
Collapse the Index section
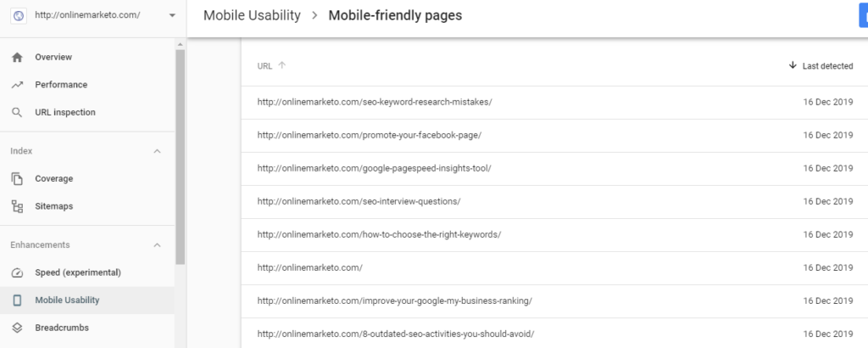[x=157, y=151]
